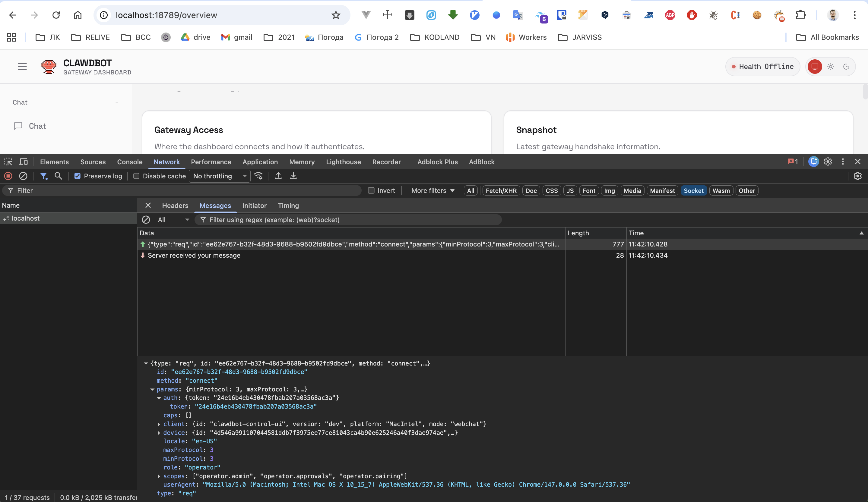
Task: Open the KODLAND bookmarks folder
Action: tap(435, 37)
